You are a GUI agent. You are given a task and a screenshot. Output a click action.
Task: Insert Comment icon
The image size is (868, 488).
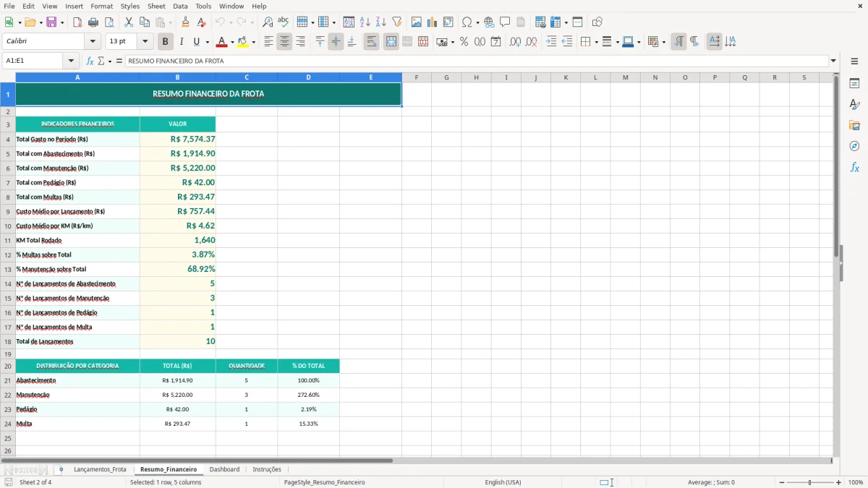[x=505, y=22]
